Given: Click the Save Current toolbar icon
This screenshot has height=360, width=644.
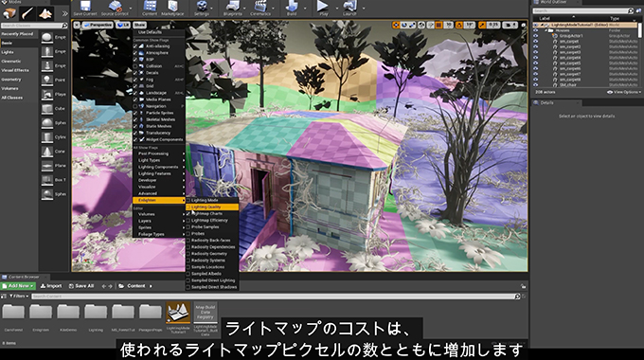Looking at the screenshot, I should pyautogui.click(x=85, y=8).
